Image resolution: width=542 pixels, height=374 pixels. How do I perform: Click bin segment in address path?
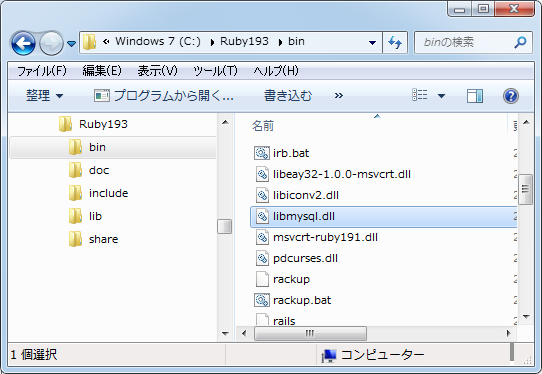click(296, 41)
